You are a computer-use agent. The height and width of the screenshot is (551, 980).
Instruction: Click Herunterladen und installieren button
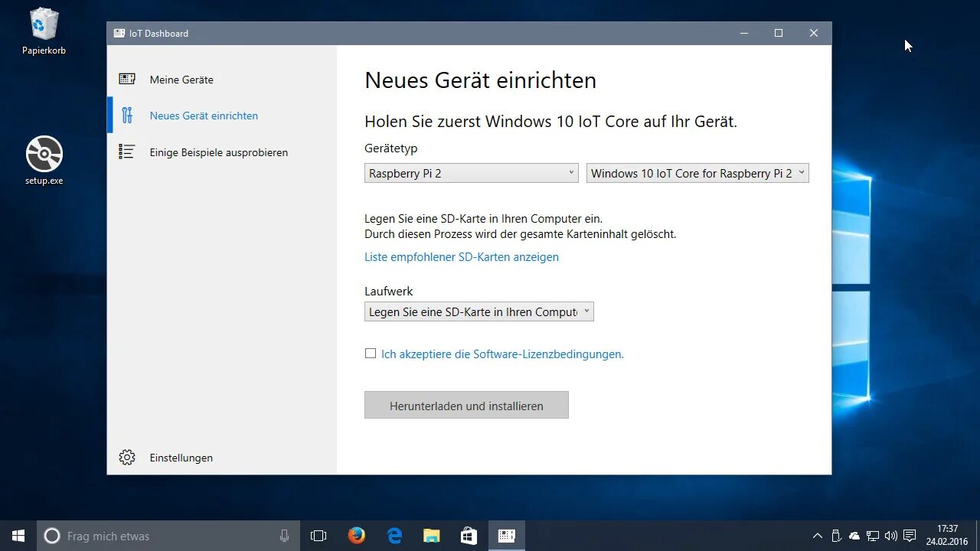point(466,405)
